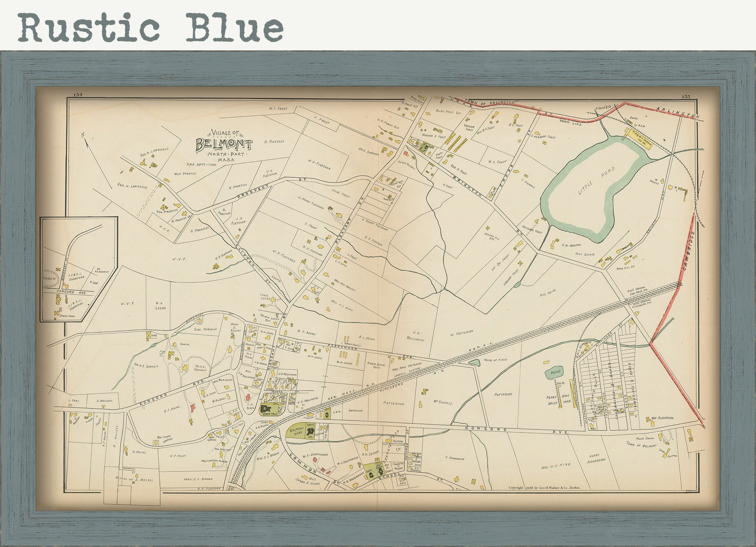The height and width of the screenshot is (547, 756).
Task: Click the 'Hill Heirs' parcel name
Action: 547,293
